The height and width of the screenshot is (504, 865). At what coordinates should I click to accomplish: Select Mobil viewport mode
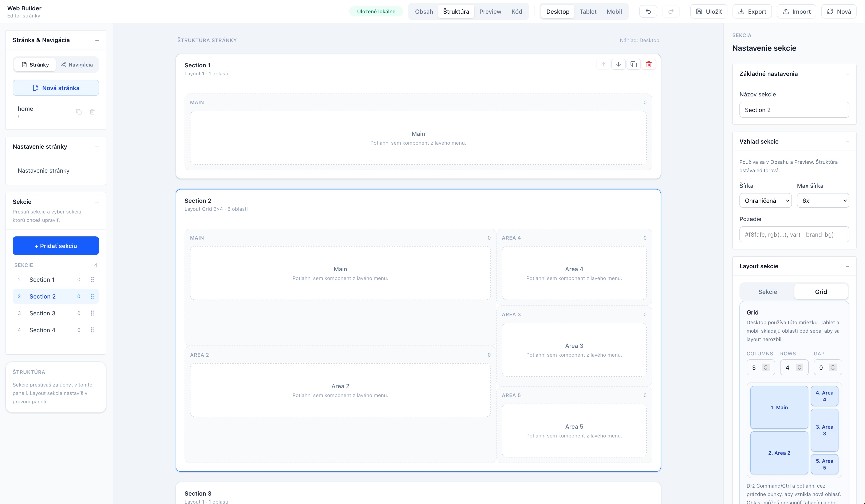tap(614, 11)
